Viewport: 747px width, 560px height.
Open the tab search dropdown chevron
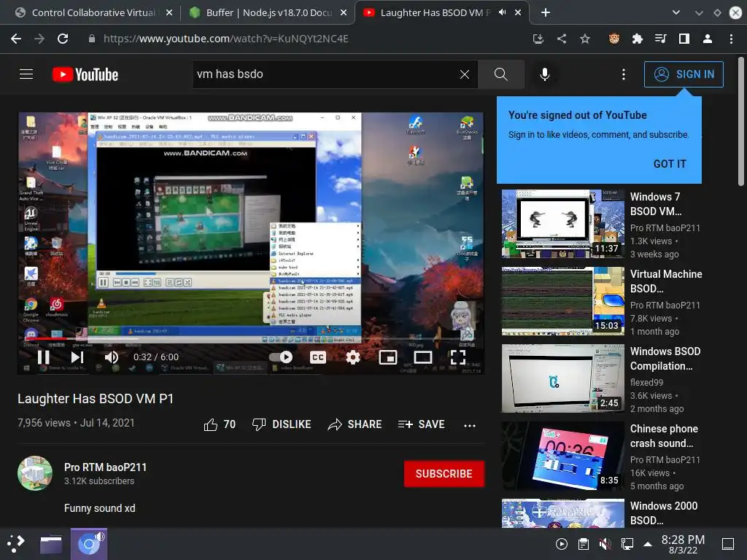[x=676, y=13]
